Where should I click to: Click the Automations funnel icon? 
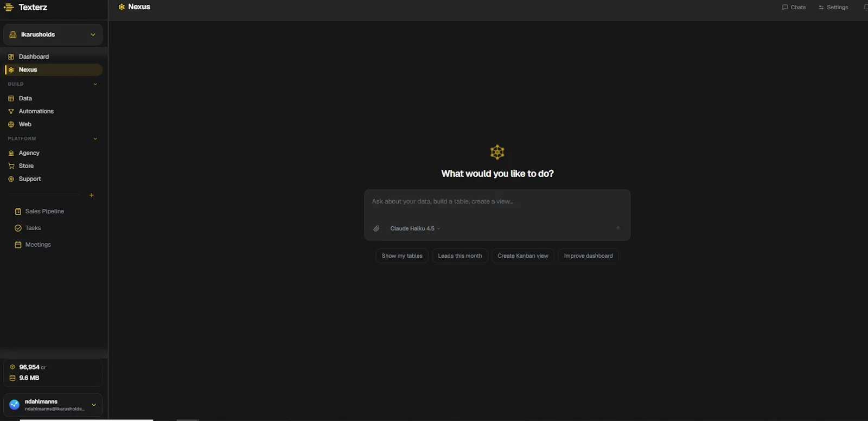(x=11, y=112)
